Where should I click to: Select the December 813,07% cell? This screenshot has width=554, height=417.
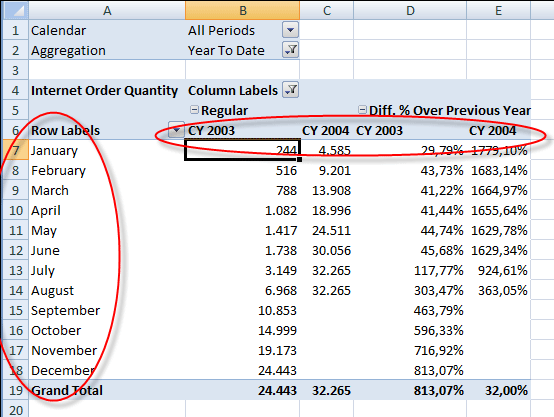tap(410, 370)
